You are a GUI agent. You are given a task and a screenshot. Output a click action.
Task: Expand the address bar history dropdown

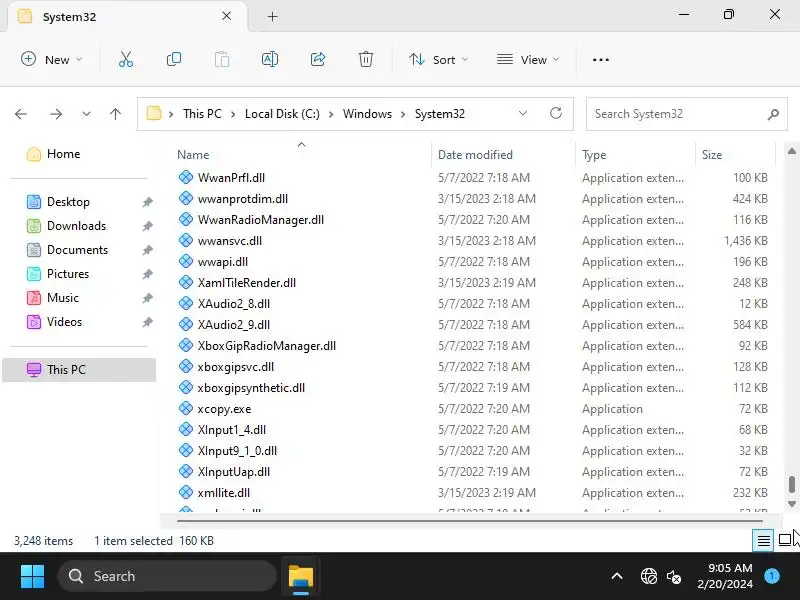[x=522, y=113]
